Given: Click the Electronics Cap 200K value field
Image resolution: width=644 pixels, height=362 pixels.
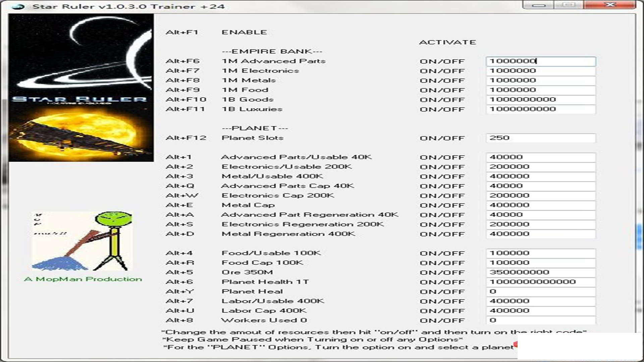Looking at the screenshot, I should [x=540, y=196].
